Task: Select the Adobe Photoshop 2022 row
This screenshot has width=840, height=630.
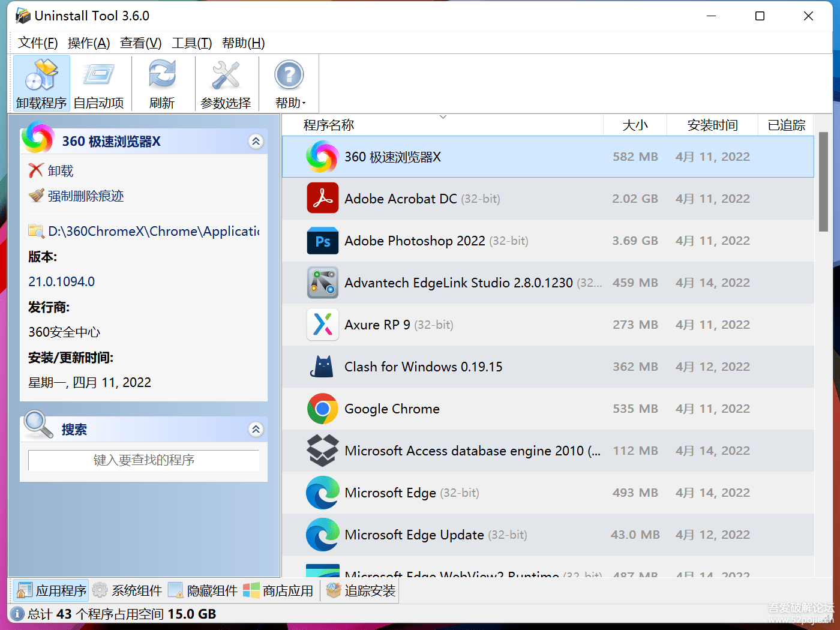Action: coord(548,241)
